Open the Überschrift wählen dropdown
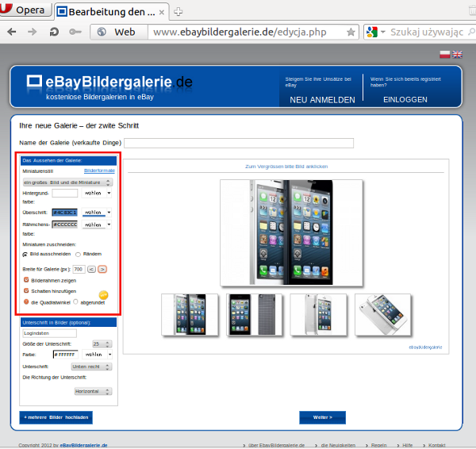This screenshot has height=449, width=476. click(97, 213)
